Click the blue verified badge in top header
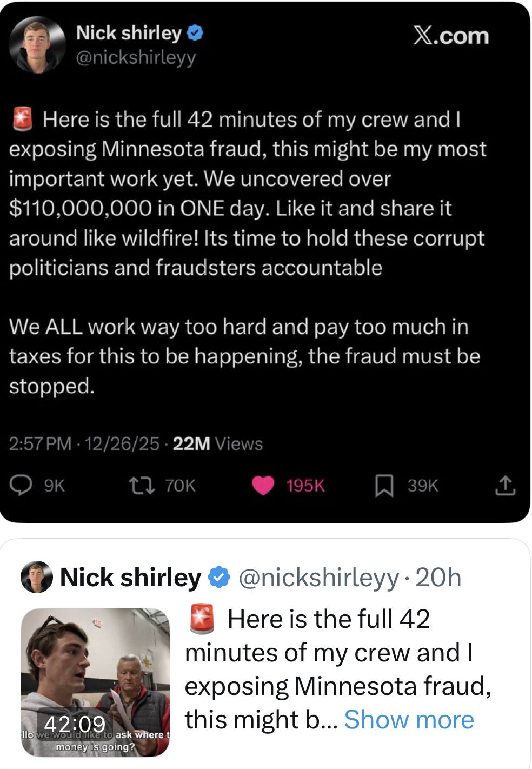532x769 pixels. point(195,33)
